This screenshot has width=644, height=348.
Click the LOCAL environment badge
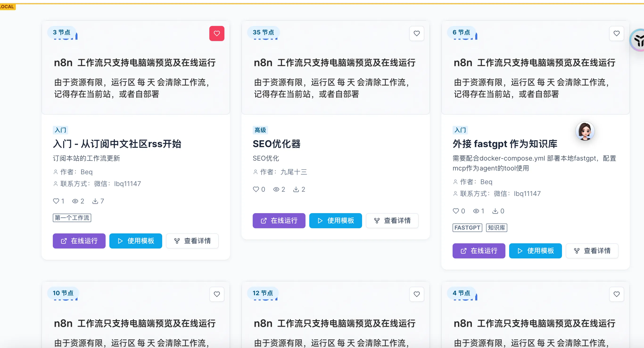(x=8, y=7)
